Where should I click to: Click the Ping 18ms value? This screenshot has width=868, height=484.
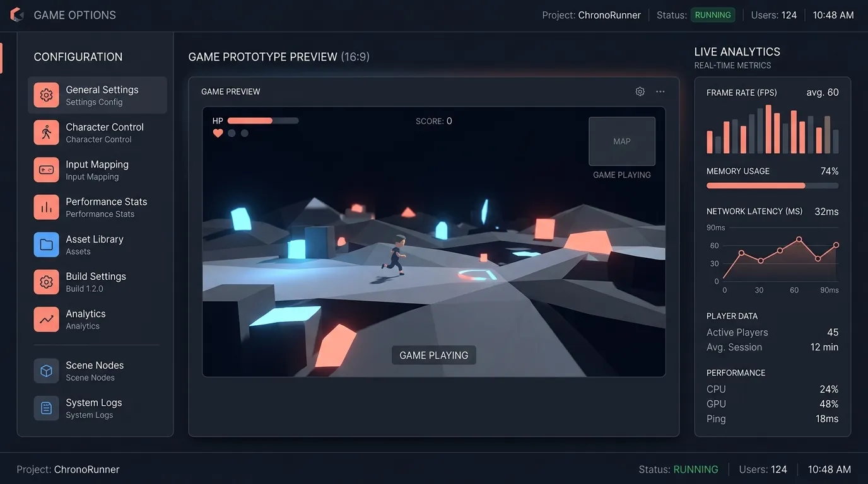tap(826, 418)
